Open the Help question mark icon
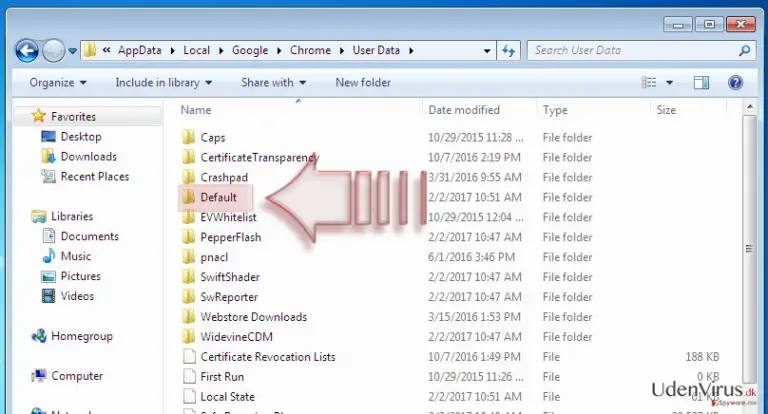Screen dimensions: 768x414 click(x=735, y=82)
